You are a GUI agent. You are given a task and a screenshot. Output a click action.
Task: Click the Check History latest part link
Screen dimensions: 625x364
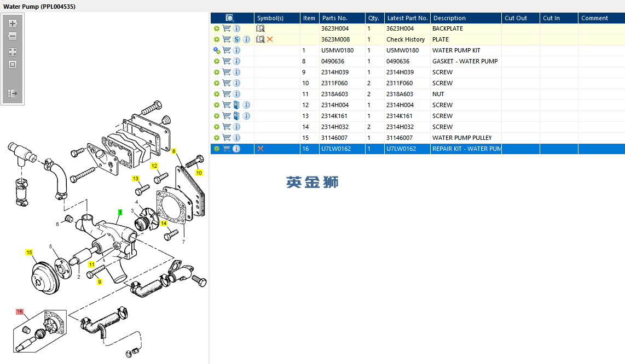pos(406,39)
